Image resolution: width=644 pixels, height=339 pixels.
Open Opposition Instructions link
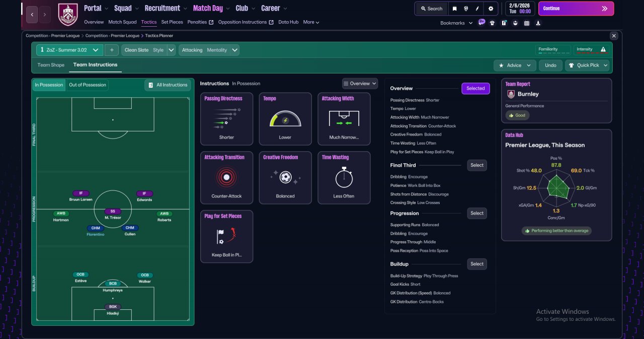[246, 22]
